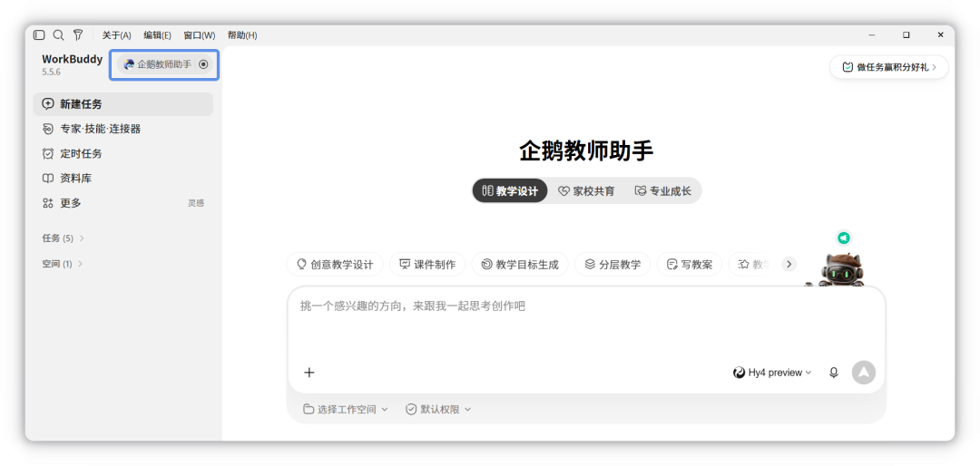Close the WorkBuddy window
The height and width of the screenshot is (466, 980).
click(941, 35)
